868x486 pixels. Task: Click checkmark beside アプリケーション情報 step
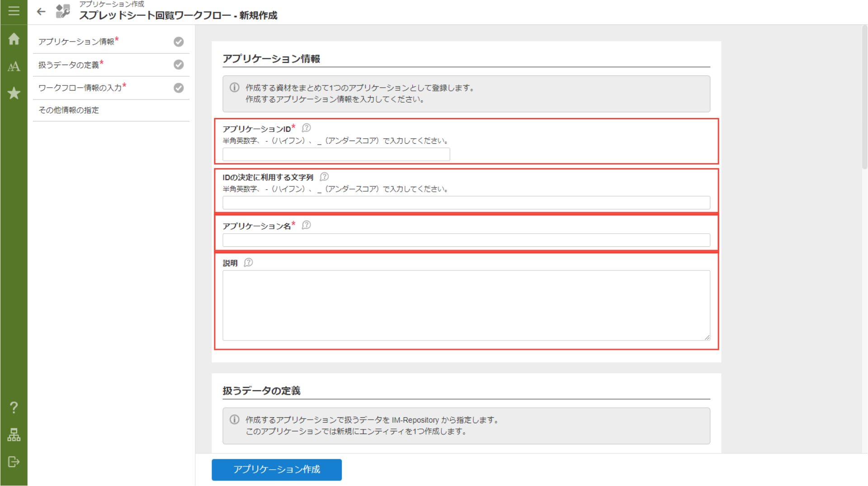tap(179, 42)
